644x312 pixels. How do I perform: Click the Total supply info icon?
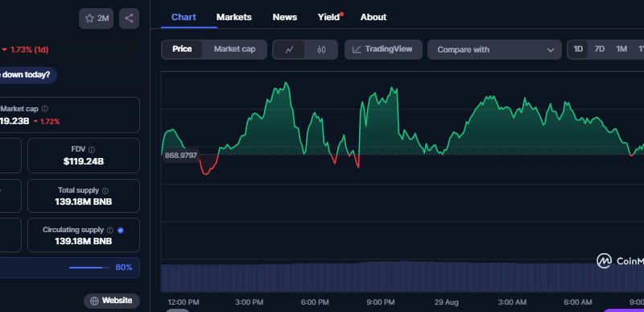point(105,191)
